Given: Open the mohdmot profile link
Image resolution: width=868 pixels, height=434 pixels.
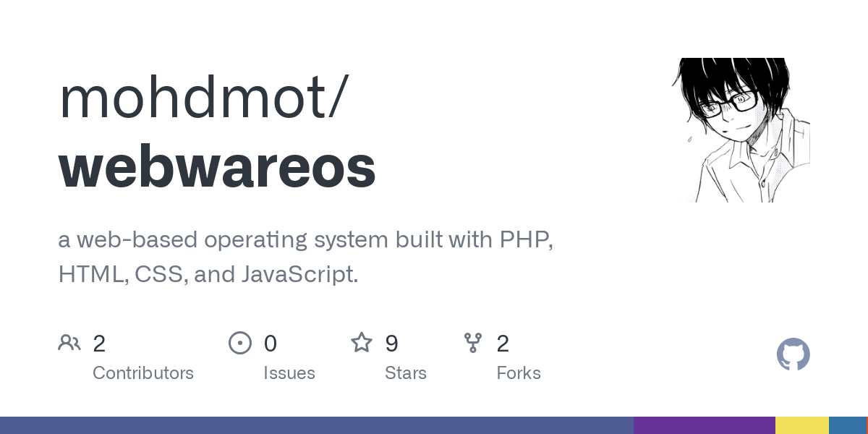Looking at the screenshot, I should pyautogui.click(x=203, y=96).
